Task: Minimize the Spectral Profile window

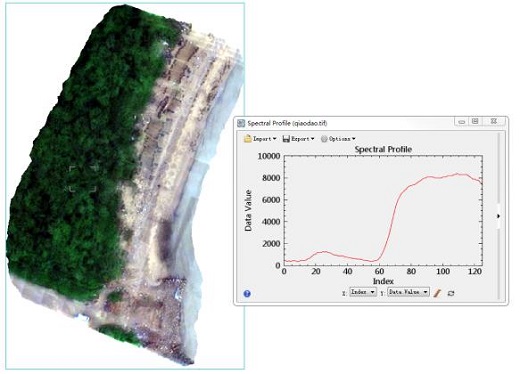Action: (x=462, y=122)
